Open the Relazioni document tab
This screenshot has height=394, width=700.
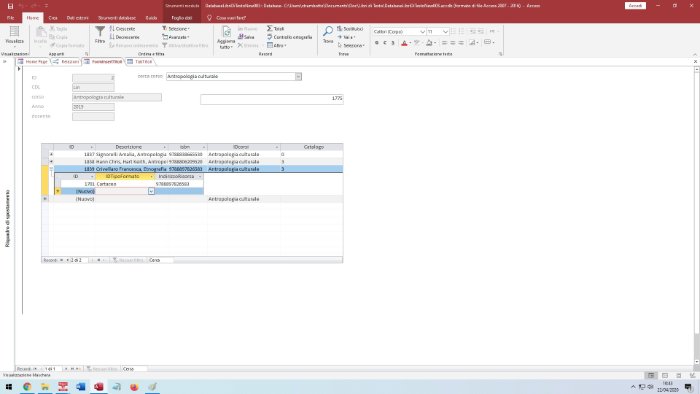tap(67, 62)
